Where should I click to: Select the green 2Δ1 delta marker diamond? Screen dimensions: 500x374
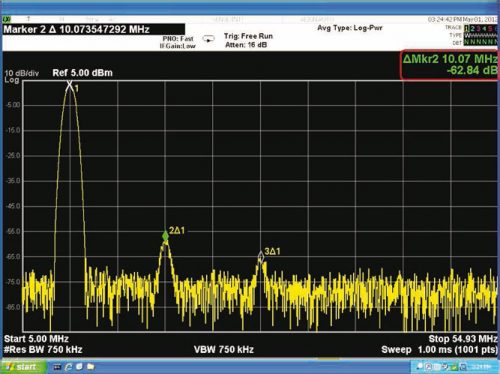coord(165,236)
